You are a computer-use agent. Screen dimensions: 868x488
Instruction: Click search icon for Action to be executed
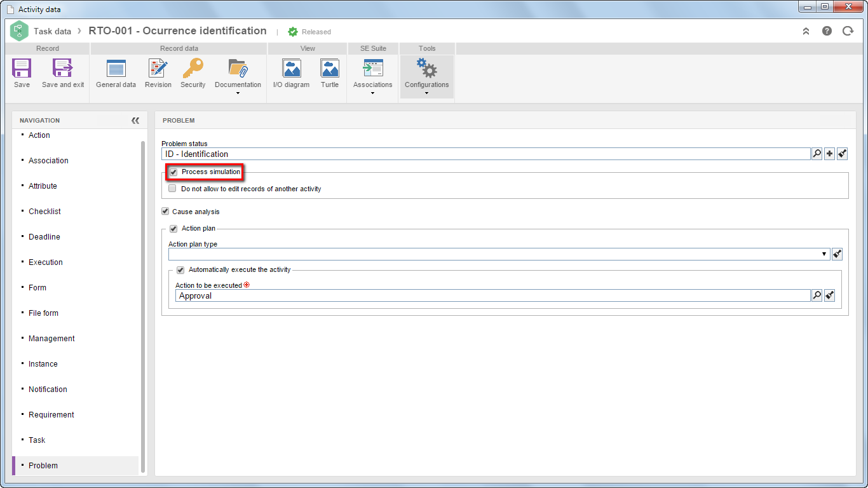tap(817, 295)
